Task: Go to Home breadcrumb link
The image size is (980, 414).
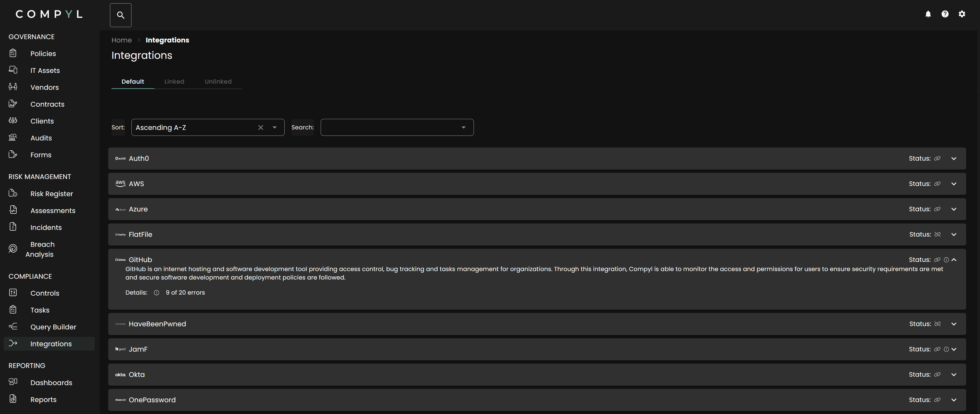Action: [121, 40]
